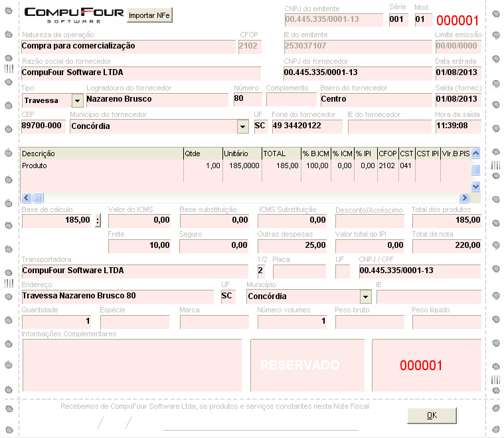Viewport: 504px width, 438px height.
Task: Click the Natureza da operação field
Action: point(127,47)
